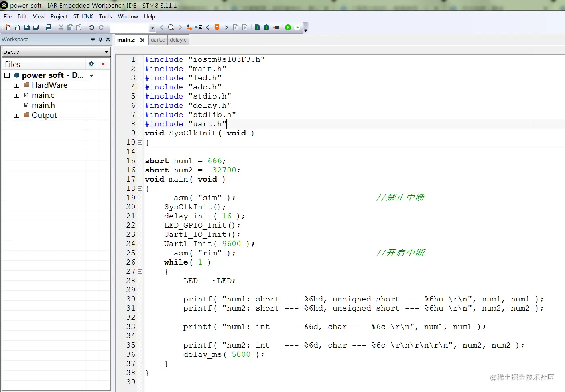Image resolution: width=565 pixels, height=392 pixels.
Task: Click the Navigate Forward page icon
Action: pos(245,28)
